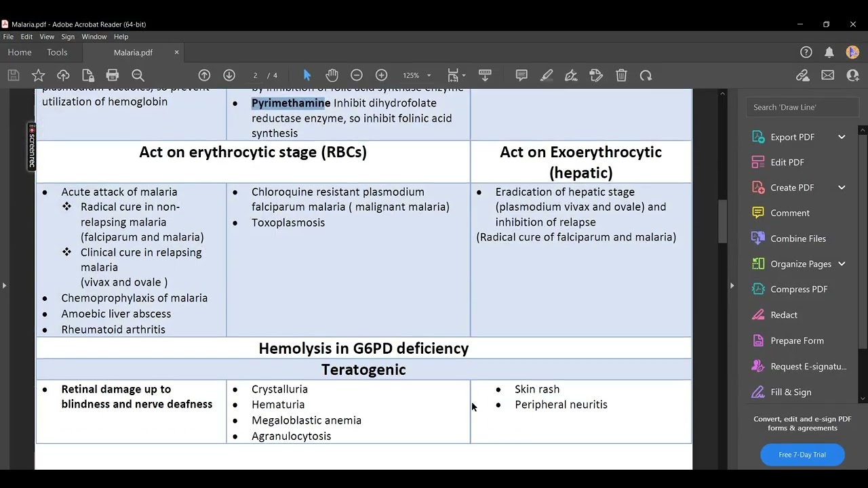The width and height of the screenshot is (868, 488).
Task: Open the Sign menu
Action: click(x=68, y=37)
